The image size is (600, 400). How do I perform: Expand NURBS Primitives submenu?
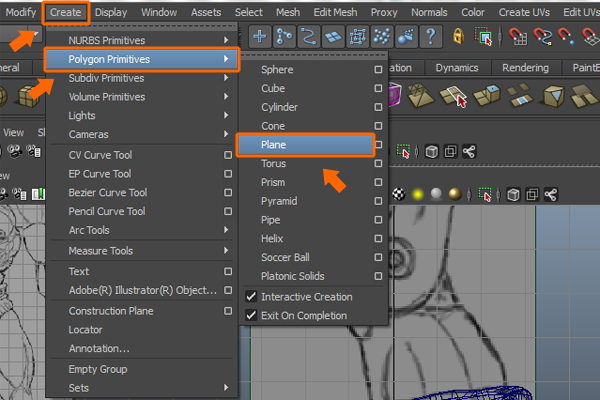pyautogui.click(x=142, y=40)
